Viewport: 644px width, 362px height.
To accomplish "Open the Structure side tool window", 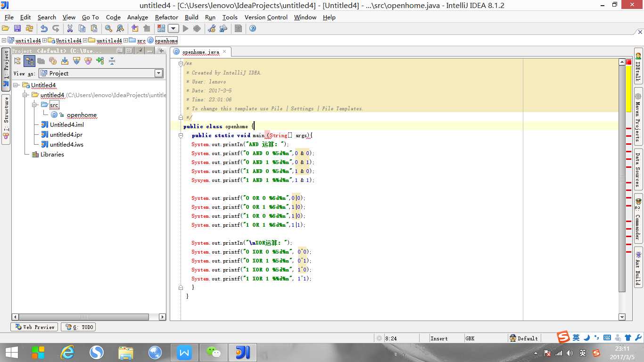I will (6, 119).
